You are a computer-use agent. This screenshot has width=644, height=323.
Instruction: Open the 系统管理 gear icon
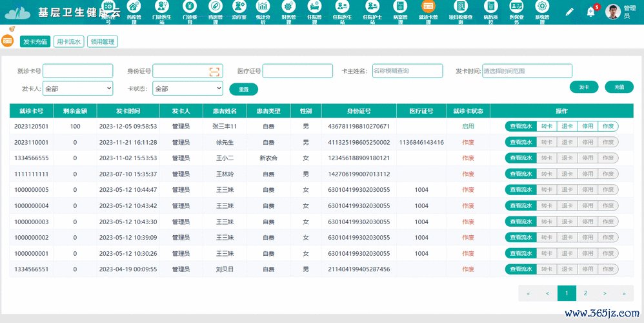[x=542, y=6]
